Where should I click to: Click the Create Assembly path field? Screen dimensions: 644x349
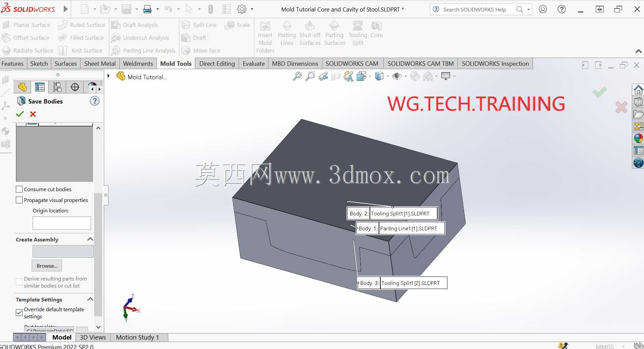click(63, 251)
